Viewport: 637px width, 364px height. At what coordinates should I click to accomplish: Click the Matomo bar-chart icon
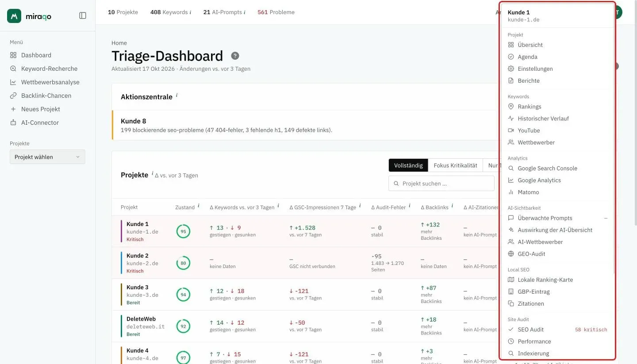click(x=511, y=192)
